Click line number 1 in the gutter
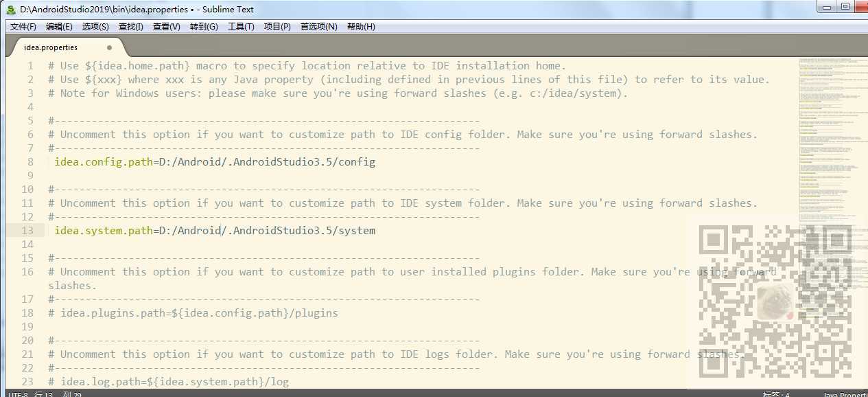868x397 pixels. pos(30,66)
